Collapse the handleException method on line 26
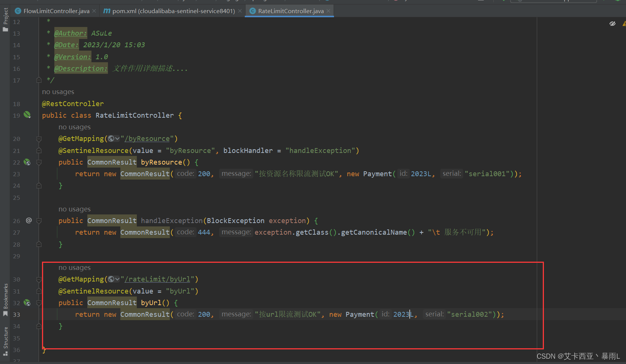 coord(39,221)
